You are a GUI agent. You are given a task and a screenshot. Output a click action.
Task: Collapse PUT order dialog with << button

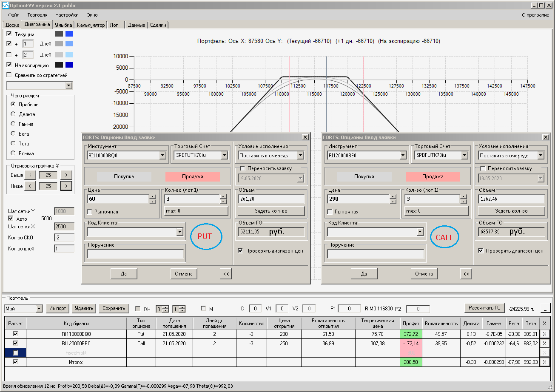(x=226, y=274)
